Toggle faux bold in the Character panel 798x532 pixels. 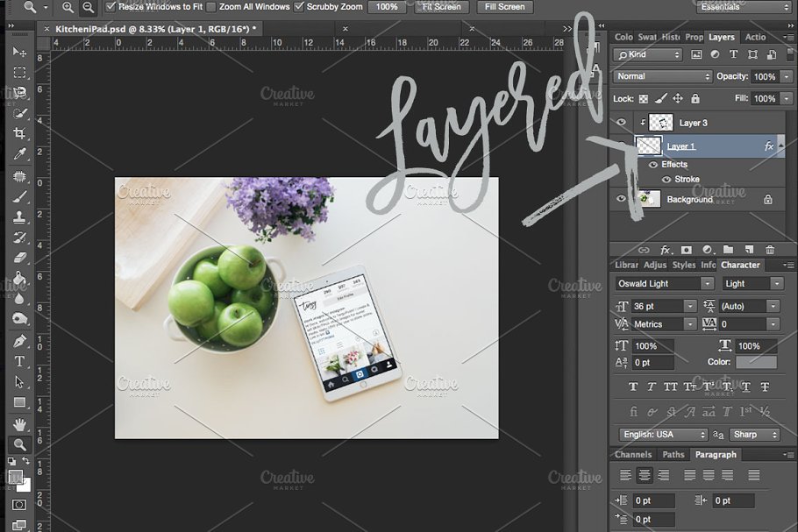(x=632, y=387)
